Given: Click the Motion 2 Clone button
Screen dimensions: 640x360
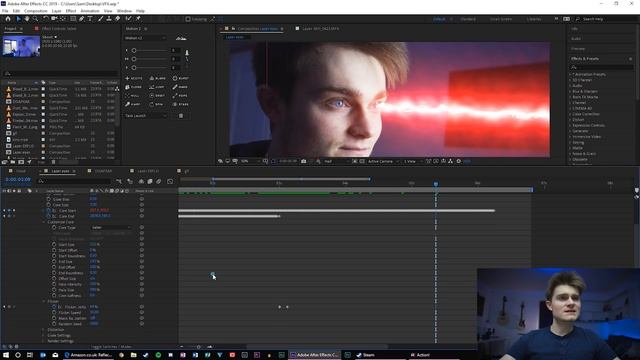Looking at the screenshot, I should (x=134, y=87).
